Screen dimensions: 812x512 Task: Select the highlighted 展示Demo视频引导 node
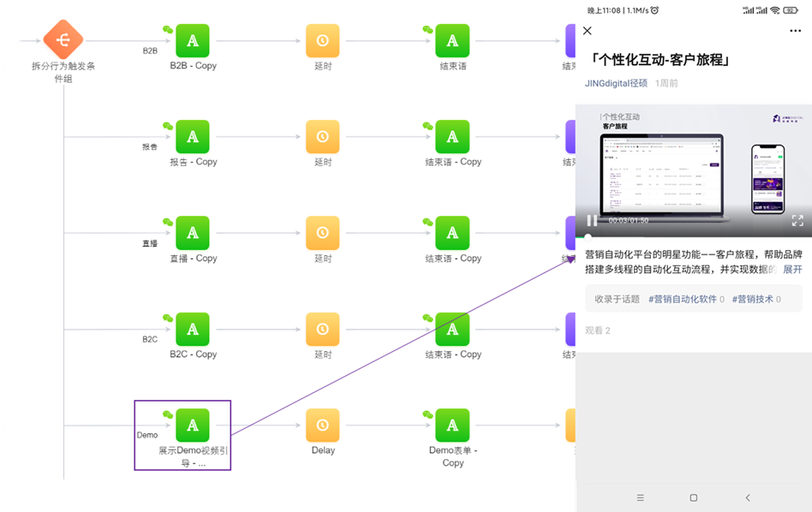[193, 426]
